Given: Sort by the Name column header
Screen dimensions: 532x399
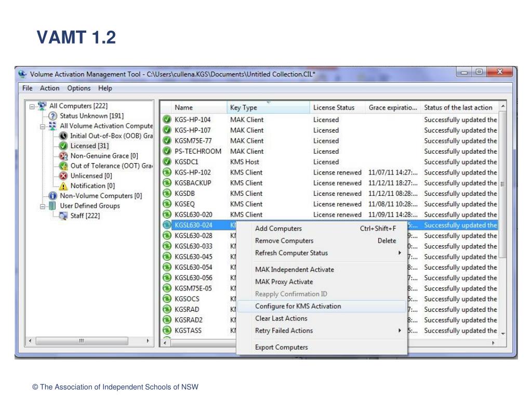Looking at the screenshot, I should pos(199,108).
